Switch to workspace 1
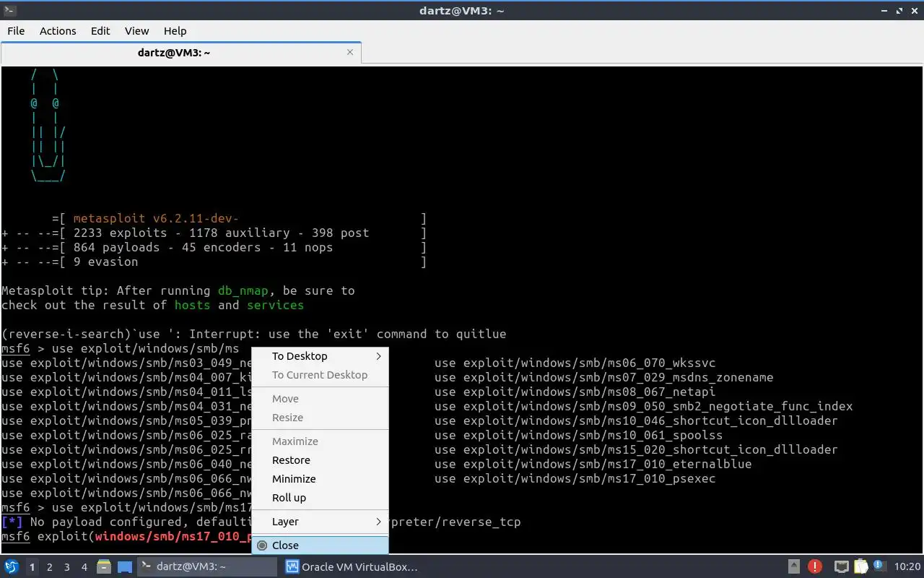 pyautogui.click(x=32, y=567)
